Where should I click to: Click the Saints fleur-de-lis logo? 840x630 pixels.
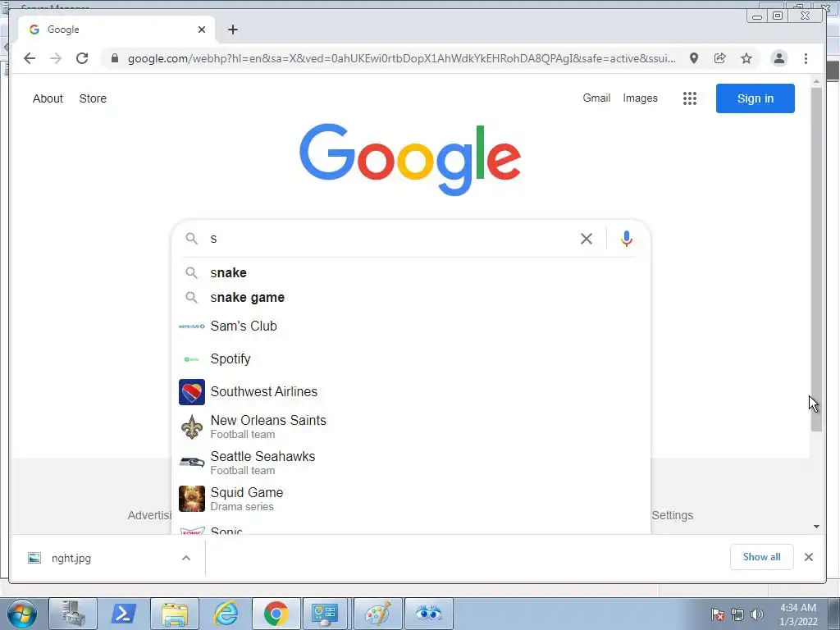point(192,427)
